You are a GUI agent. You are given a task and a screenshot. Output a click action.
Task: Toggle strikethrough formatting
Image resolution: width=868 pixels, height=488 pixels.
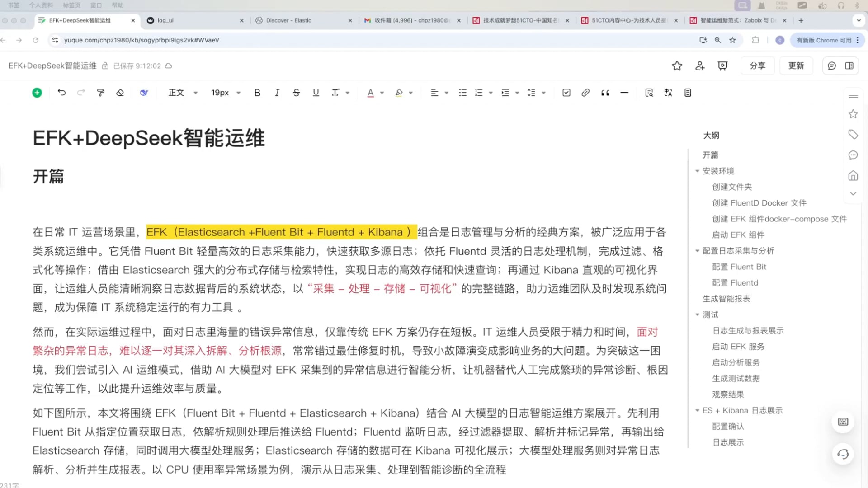click(296, 93)
